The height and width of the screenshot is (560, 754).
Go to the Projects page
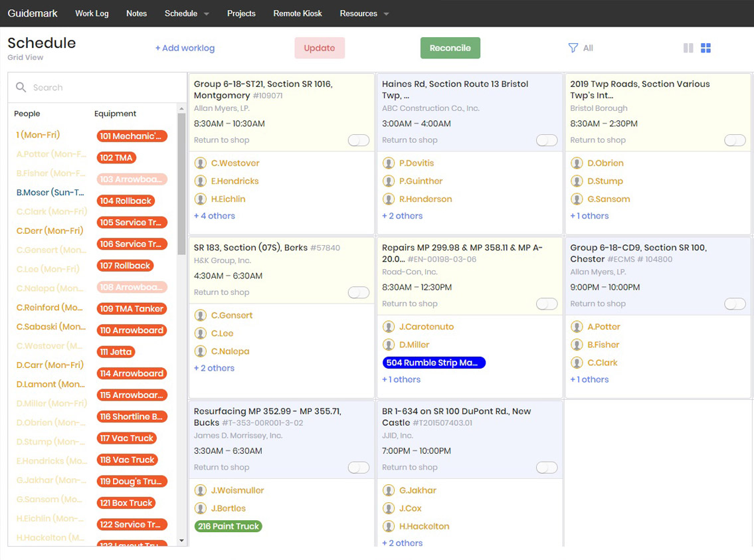point(241,13)
